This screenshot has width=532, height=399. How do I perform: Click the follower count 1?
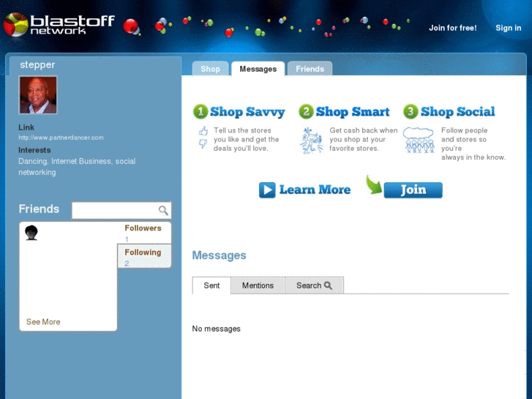coord(127,239)
